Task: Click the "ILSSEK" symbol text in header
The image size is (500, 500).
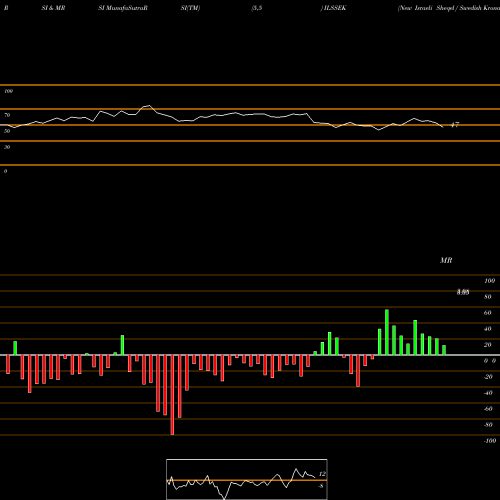Action: pos(334,8)
